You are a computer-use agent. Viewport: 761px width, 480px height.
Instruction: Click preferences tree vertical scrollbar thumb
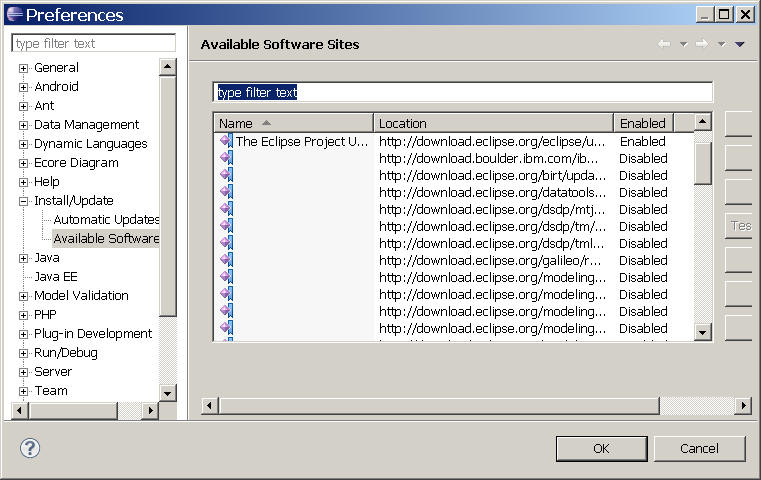[x=167, y=196]
